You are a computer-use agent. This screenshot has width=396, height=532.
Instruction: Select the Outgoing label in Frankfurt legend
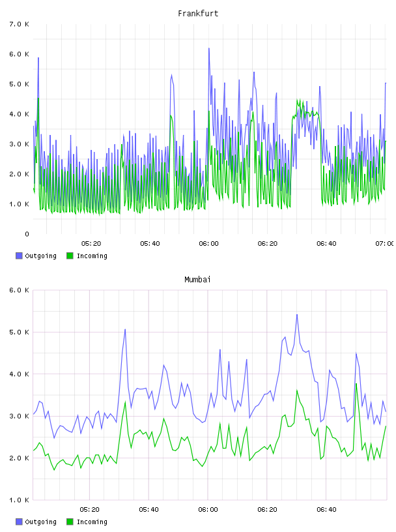(40, 256)
